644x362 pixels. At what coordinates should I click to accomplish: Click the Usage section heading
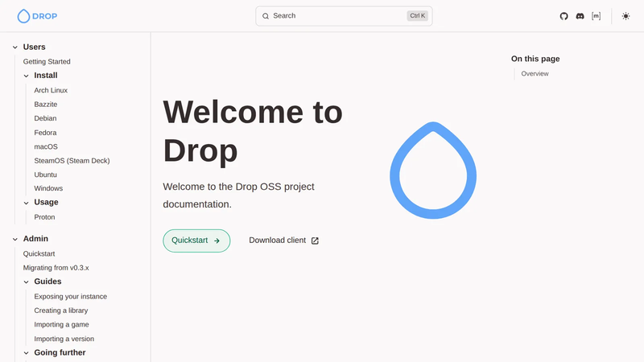coord(46,203)
